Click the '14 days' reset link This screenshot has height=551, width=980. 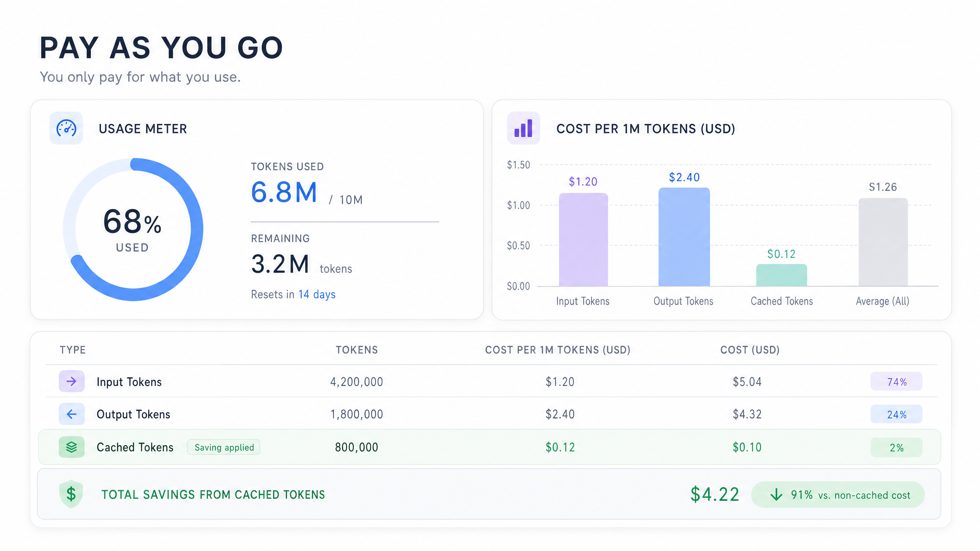point(317,294)
